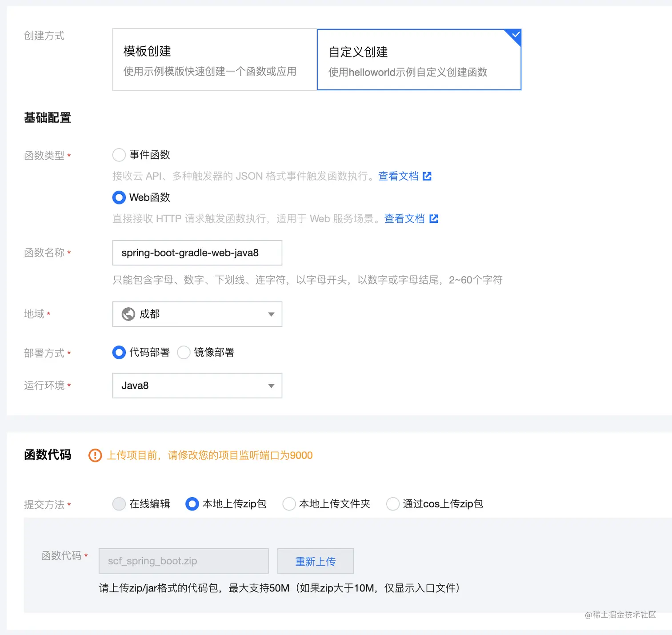Viewport: 672px width, 635px height.
Task: Select 在线编辑 submission method
Action: pos(119,504)
